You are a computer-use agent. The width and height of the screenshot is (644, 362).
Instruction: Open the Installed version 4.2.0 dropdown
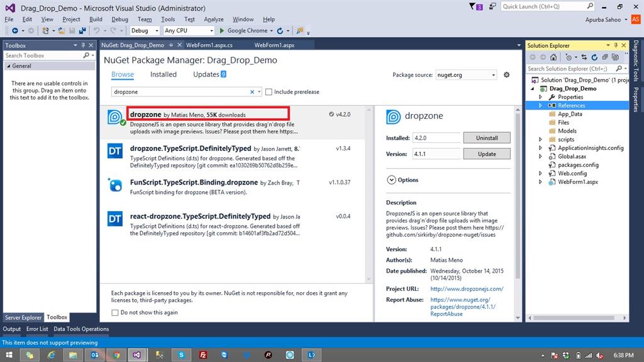pos(436,138)
